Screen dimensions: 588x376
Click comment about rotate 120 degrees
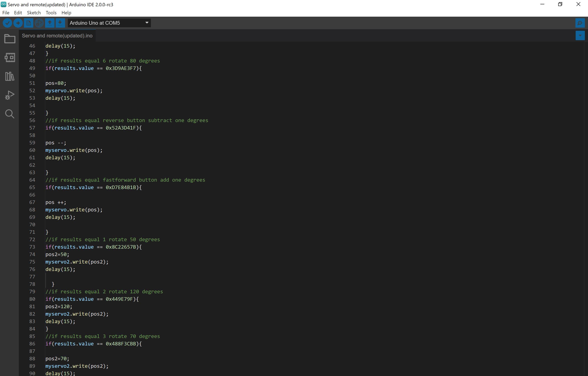[104, 292]
